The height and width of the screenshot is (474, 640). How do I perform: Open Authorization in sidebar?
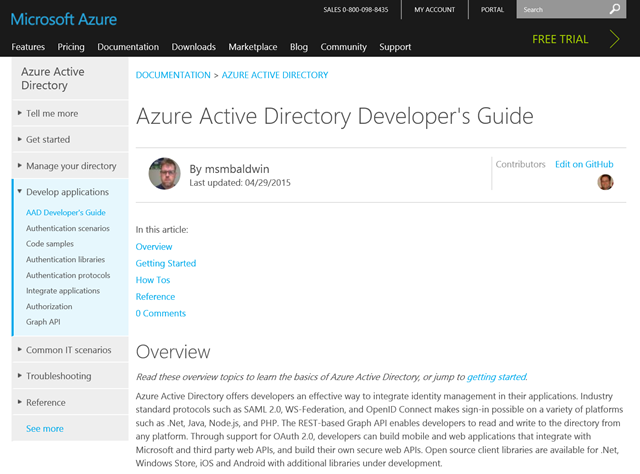[49, 307]
